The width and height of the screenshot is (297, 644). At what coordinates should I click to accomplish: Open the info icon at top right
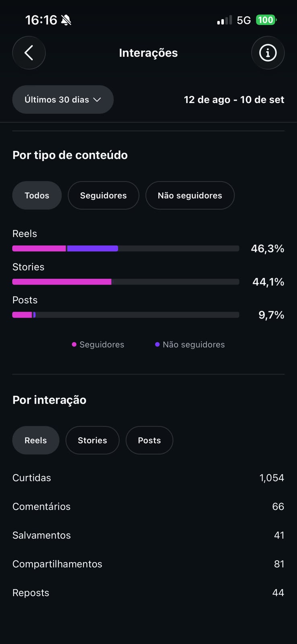pos(268,53)
